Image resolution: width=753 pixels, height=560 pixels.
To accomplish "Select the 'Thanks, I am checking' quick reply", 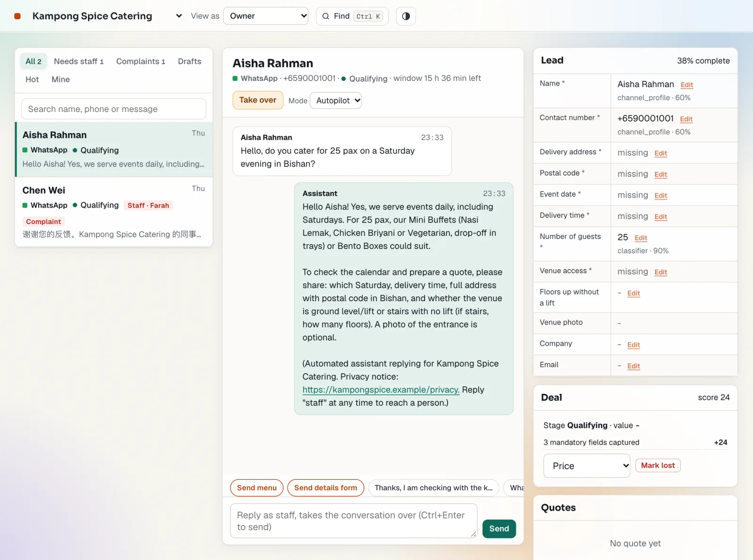I will [433, 488].
